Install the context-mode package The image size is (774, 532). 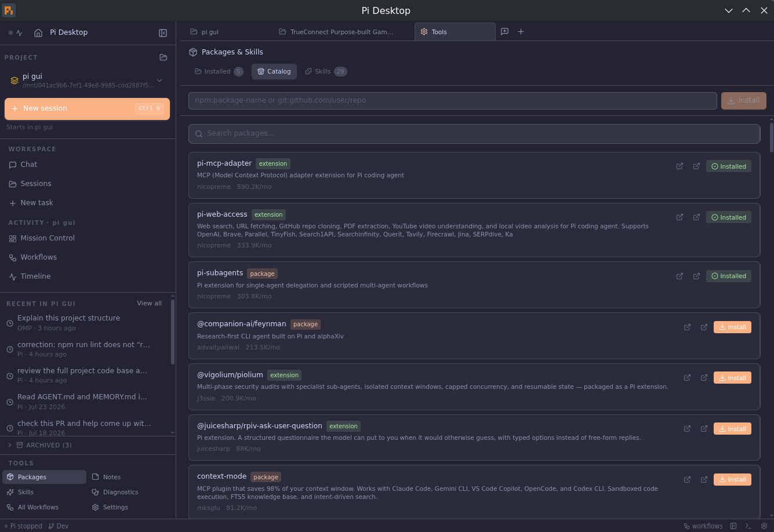732,479
